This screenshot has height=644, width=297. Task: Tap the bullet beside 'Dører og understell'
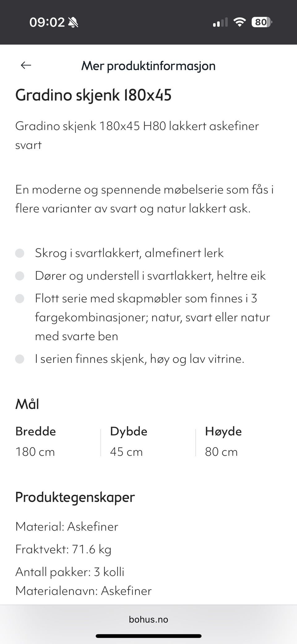[x=20, y=276]
